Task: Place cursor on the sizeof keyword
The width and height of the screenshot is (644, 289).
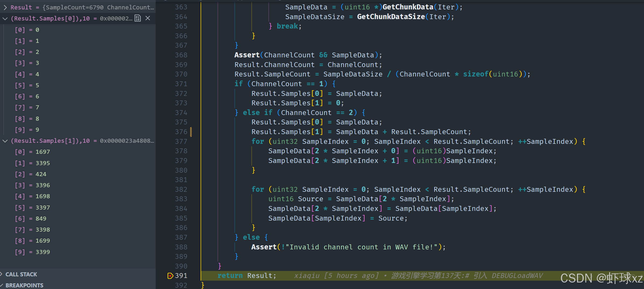Action: [x=475, y=74]
